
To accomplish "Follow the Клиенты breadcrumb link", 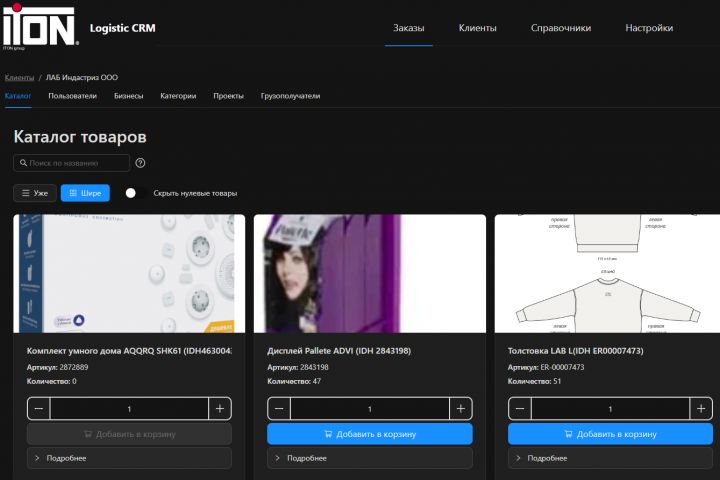I will tap(19, 78).
